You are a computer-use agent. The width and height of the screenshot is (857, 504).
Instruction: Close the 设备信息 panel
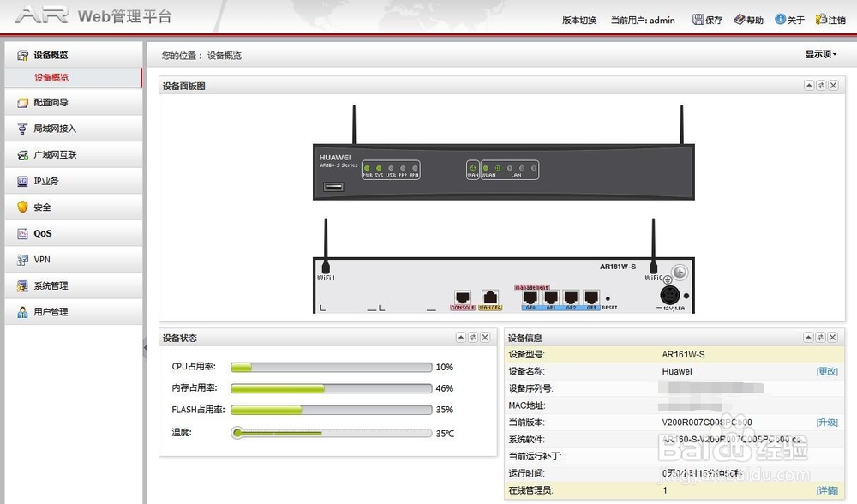832,337
